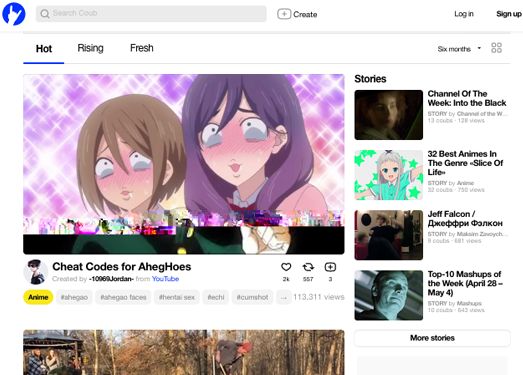
Task: Click the remix plus icon under video
Action: coord(330,267)
